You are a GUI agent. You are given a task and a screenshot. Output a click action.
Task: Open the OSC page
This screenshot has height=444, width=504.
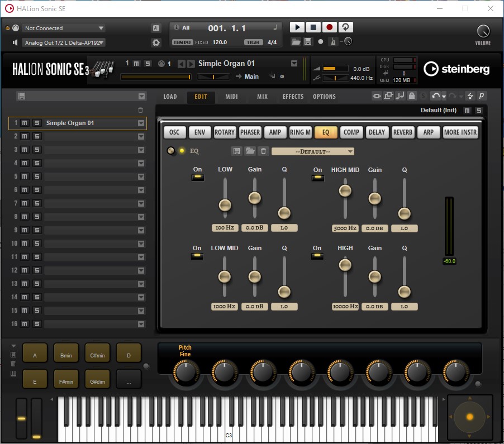[174, 132]
